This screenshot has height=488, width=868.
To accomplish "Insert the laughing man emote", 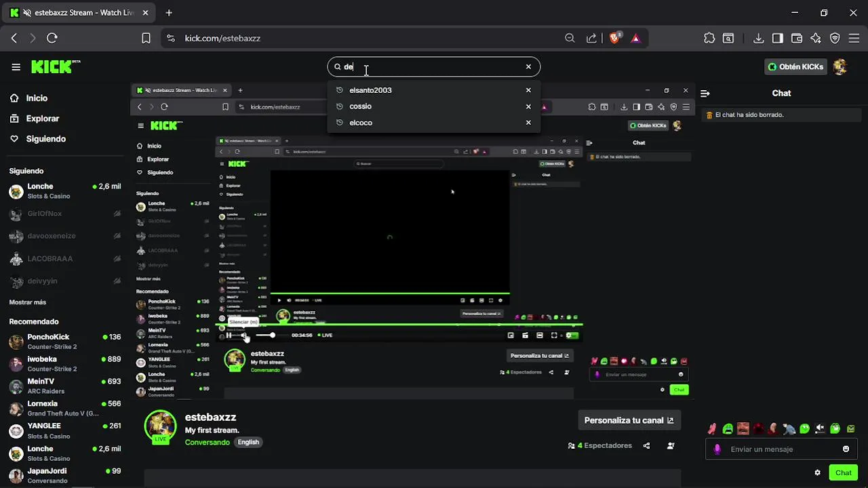I will [743, 428].
